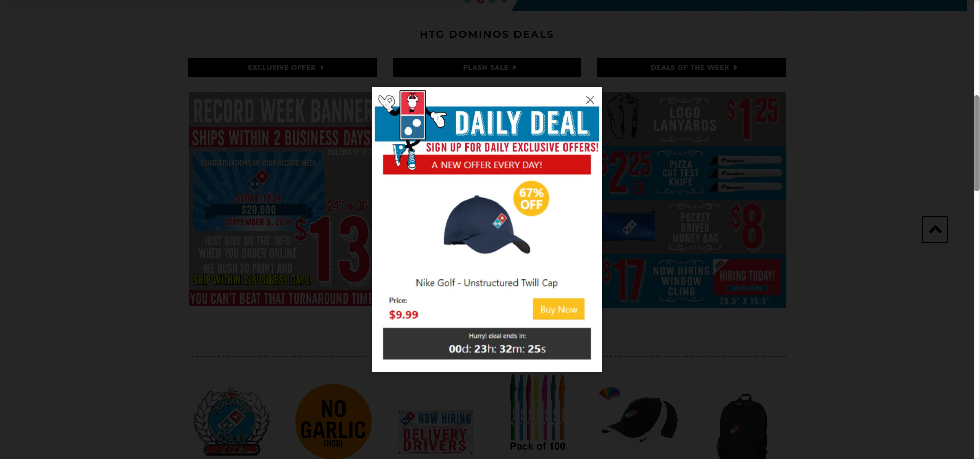
Task: Click the Pocket Driver Money Bag deal
Action: click(x=694, y=227)
